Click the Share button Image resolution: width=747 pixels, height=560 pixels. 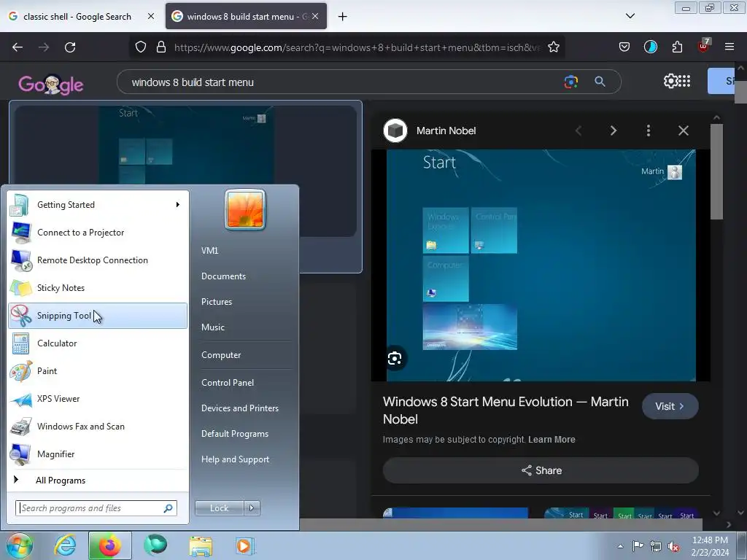[x=541, y=470]
